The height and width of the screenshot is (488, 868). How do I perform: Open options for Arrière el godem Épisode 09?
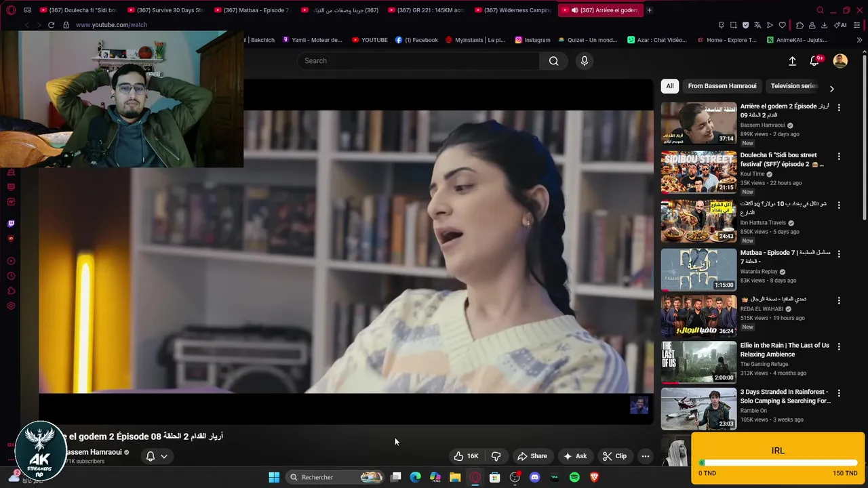[839, 107]
